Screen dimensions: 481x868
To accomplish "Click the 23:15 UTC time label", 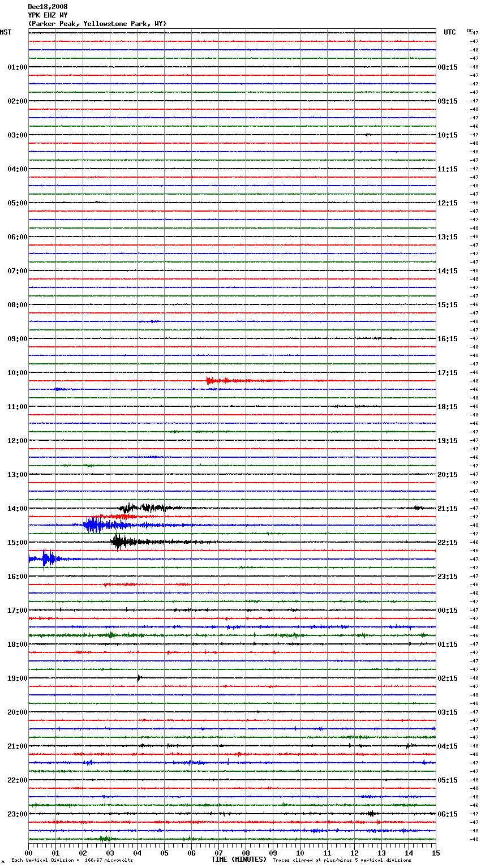I will (x=448, y=577).
